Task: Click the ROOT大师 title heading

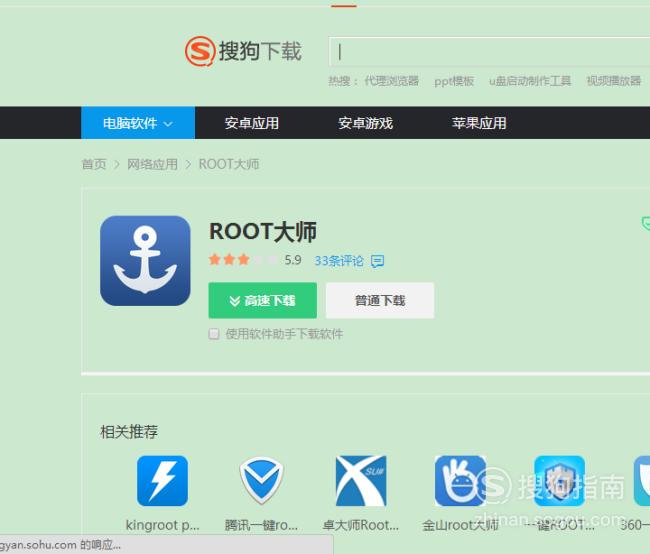Action: (263, 231)
